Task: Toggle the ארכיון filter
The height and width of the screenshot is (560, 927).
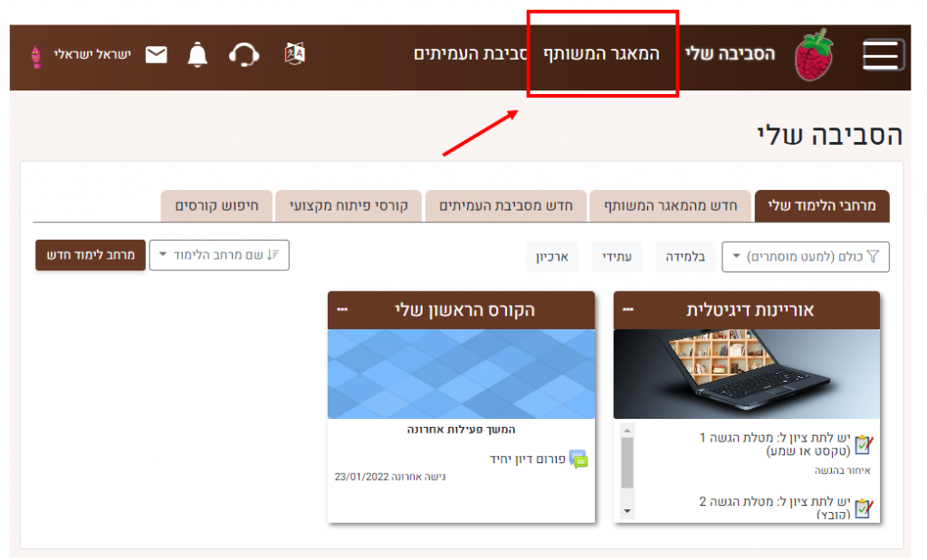Action: click(552, 257)
